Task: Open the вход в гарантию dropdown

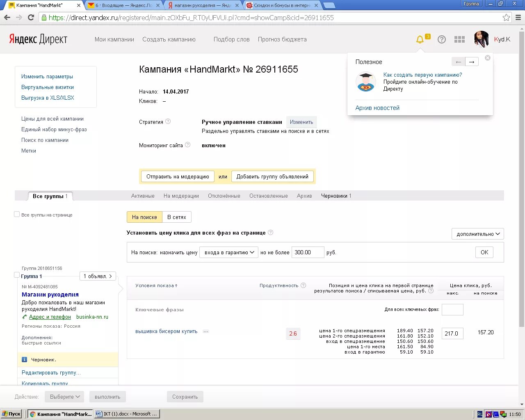Action: tap(228, 252)
